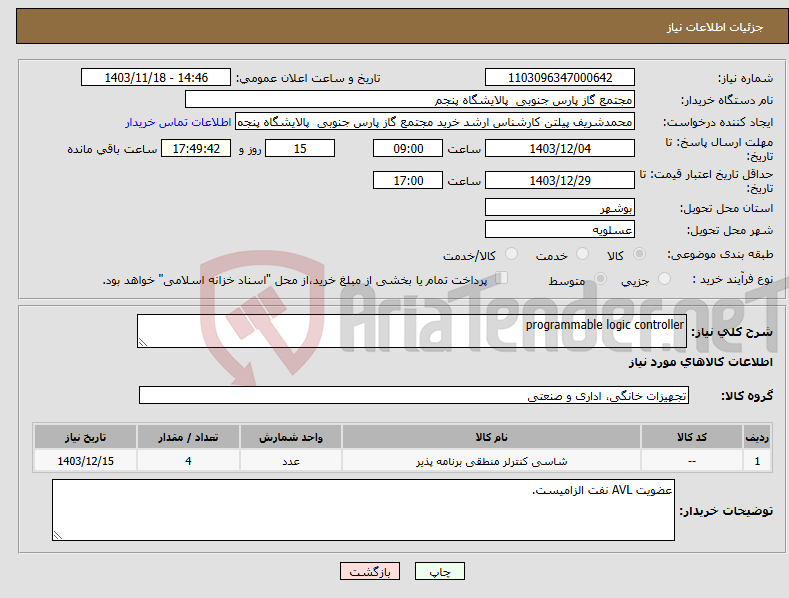Click the validity hour field 17:00
789x598 pixels.
[x=408, y=180]
